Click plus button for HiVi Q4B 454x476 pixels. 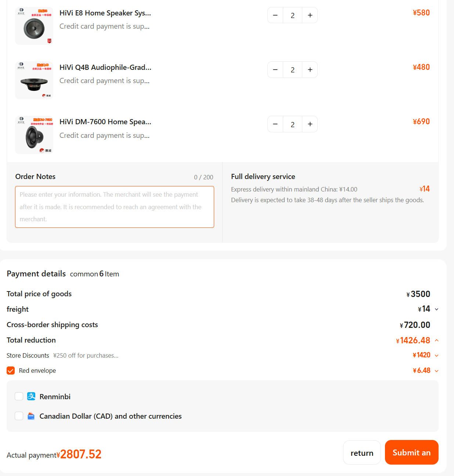tap(310, 70)
